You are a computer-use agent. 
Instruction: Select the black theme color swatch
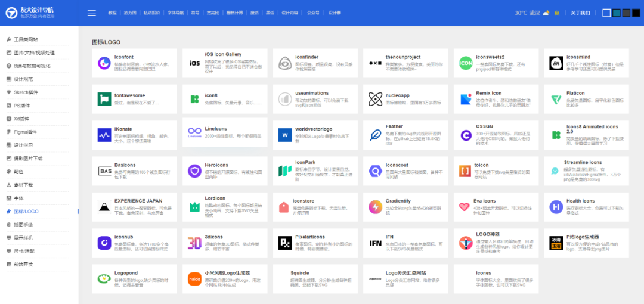coord(636,13)
